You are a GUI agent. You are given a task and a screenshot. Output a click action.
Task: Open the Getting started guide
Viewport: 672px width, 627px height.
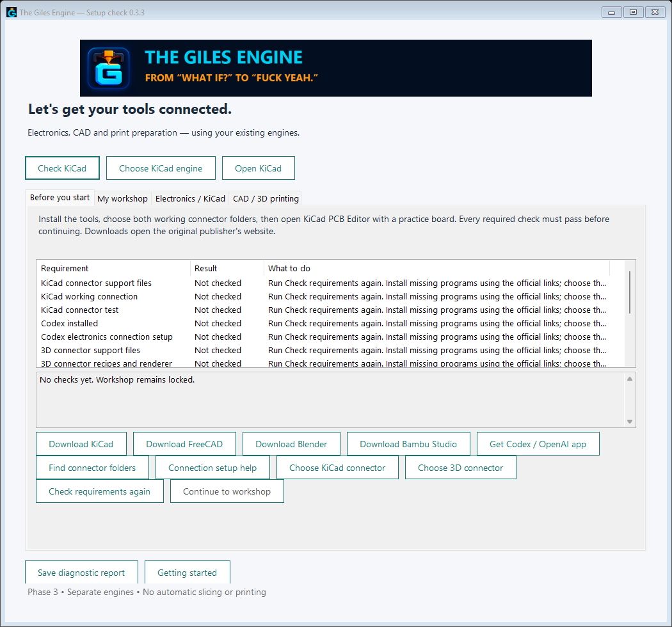point(188,572)
